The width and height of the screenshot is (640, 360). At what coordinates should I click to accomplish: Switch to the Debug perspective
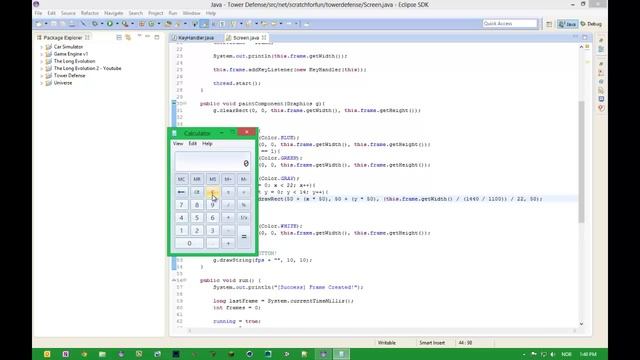(592, 24)
